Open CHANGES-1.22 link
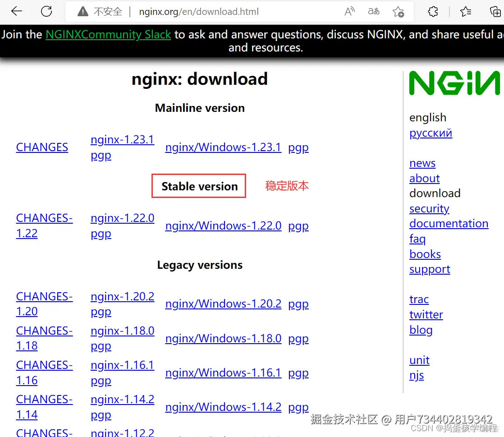Image resolution: width=504 pixels, height=437 pixels. tap(44, 225)
